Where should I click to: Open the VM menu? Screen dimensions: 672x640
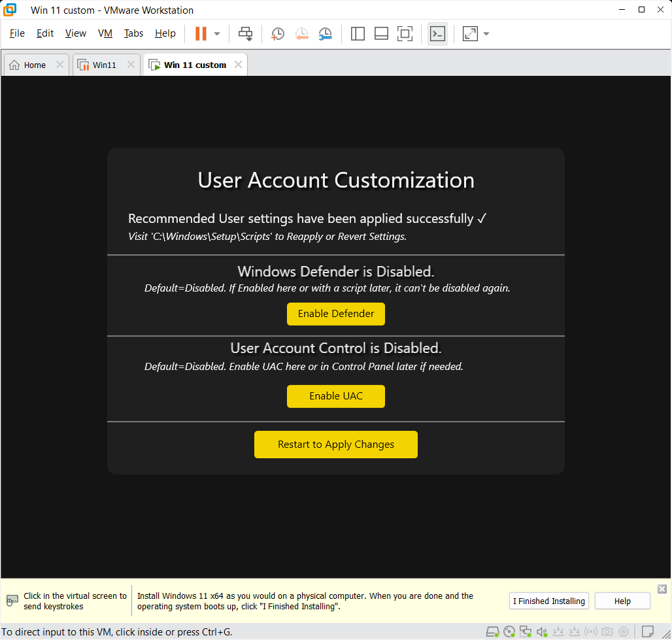tap(105, 33)
